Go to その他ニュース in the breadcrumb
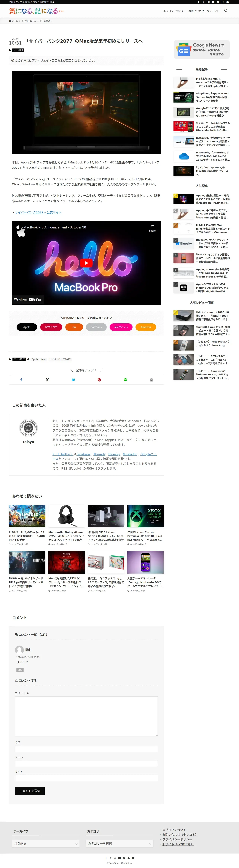Screen dimensions: 239x868 pos(29,21)
